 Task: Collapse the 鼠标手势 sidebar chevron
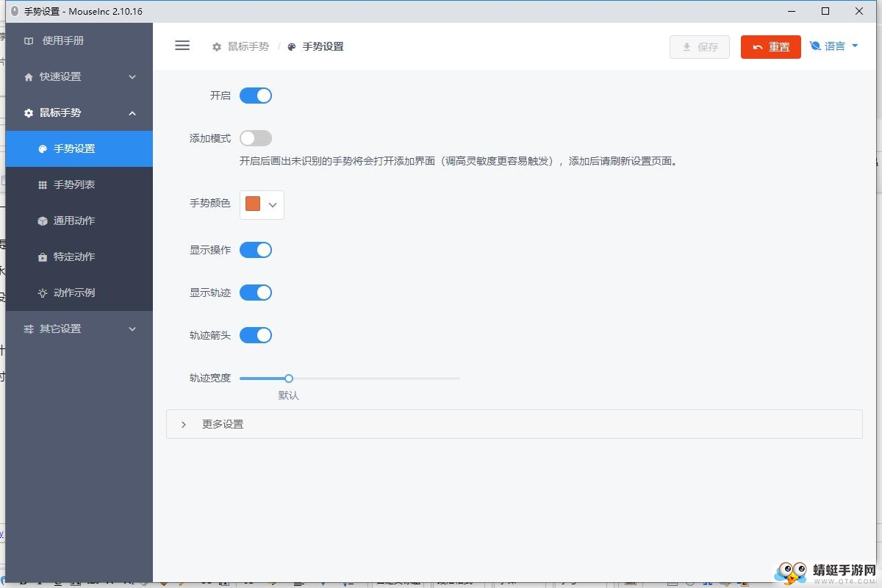[132, 113]
